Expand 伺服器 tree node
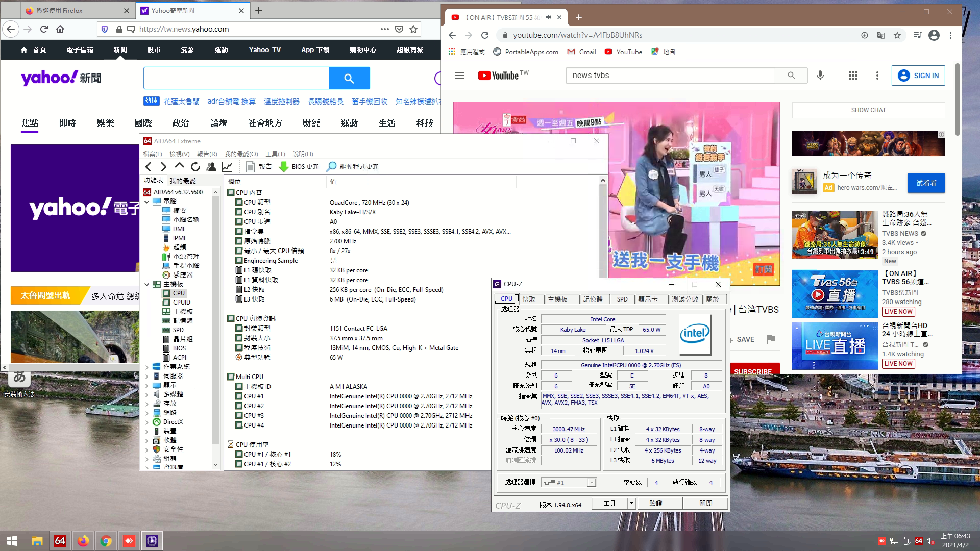 147,376
